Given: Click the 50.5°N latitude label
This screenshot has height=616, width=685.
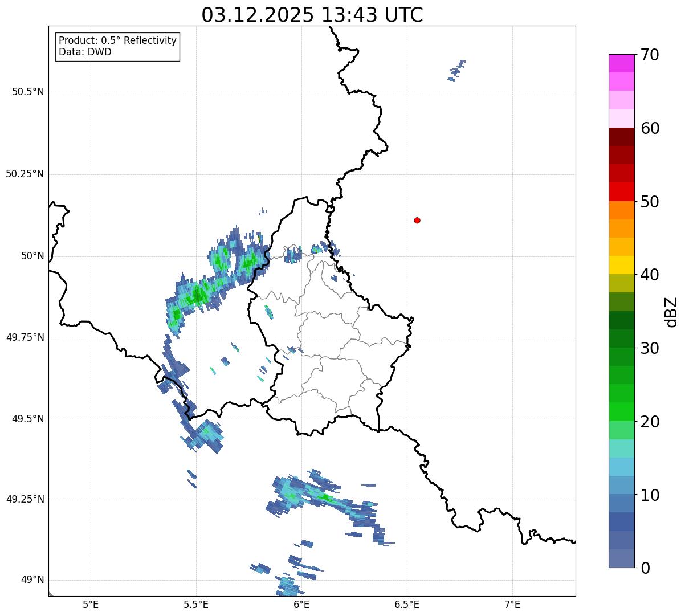Looking at the screenshot, I should pos(28,92).
